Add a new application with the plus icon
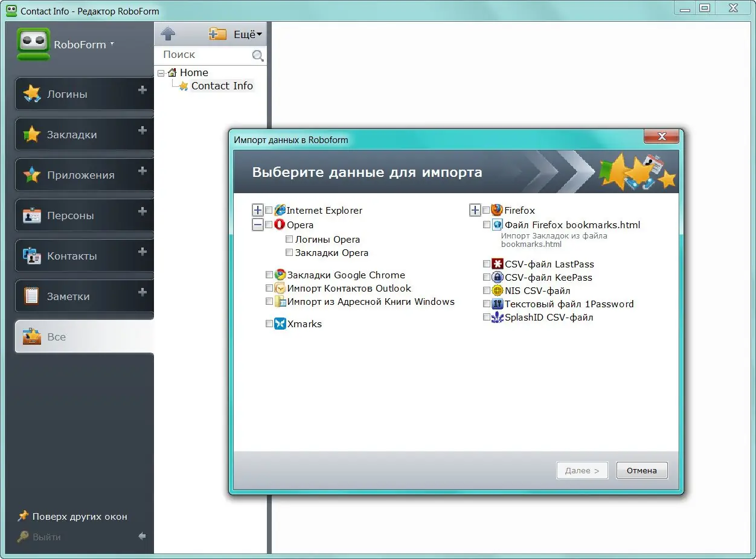This screenshot has height=559, width=756. click(x=143, y=171)
